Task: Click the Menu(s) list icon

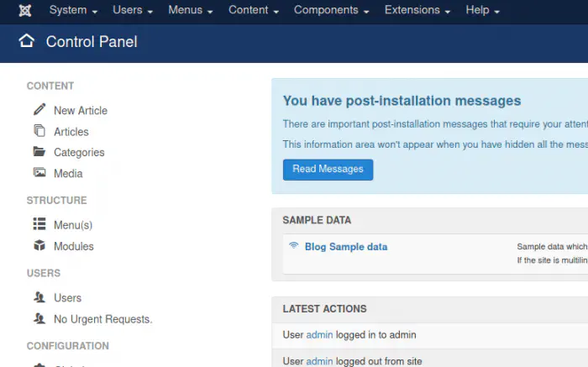Action: 39,224
